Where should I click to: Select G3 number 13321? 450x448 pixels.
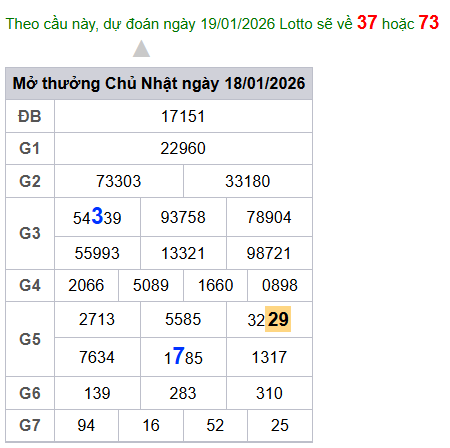183,253
